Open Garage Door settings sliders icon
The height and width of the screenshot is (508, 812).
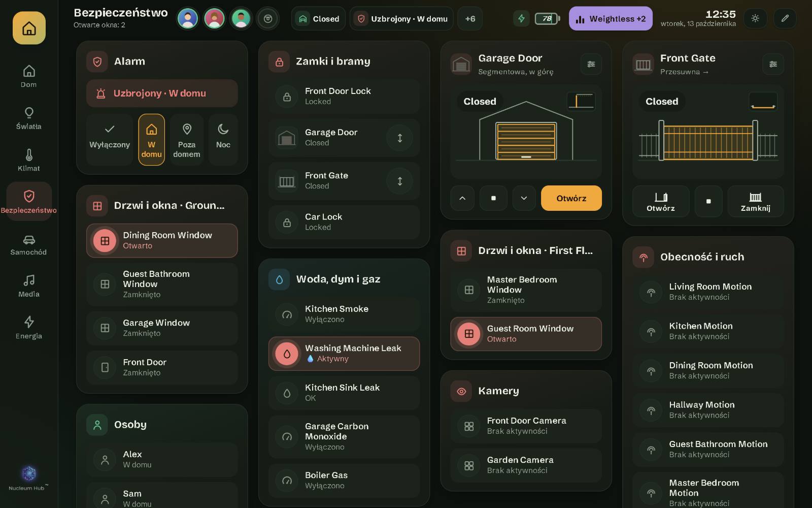(591, 64)
